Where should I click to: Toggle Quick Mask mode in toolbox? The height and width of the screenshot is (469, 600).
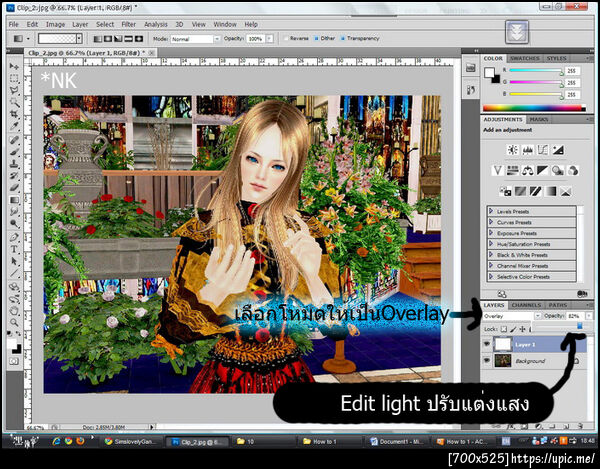point(14,362)
